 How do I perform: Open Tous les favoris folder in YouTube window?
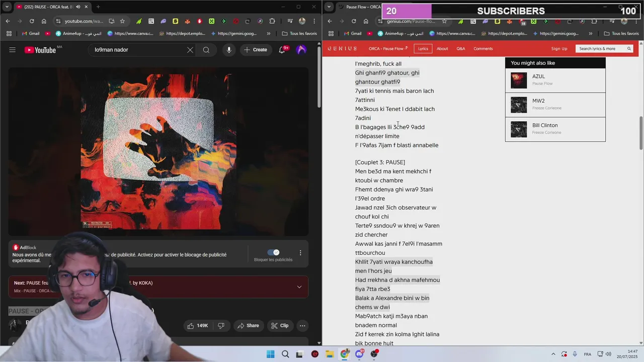(300, 34)
